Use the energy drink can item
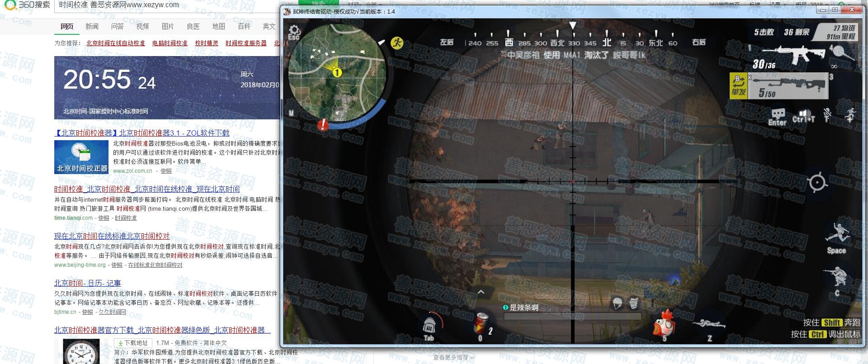 481,324
